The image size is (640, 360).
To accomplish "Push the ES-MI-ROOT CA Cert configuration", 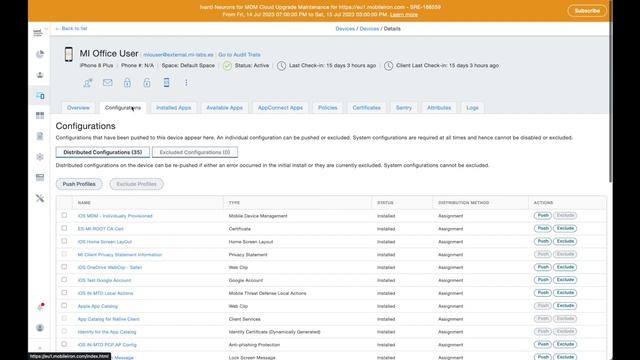I will (x=543, y=228).
